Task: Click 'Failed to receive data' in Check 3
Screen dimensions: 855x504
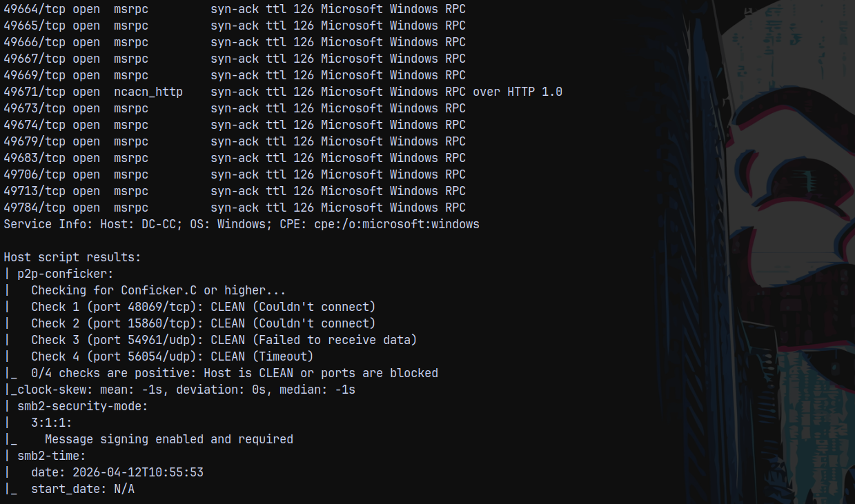Action: tap(335, 340)
